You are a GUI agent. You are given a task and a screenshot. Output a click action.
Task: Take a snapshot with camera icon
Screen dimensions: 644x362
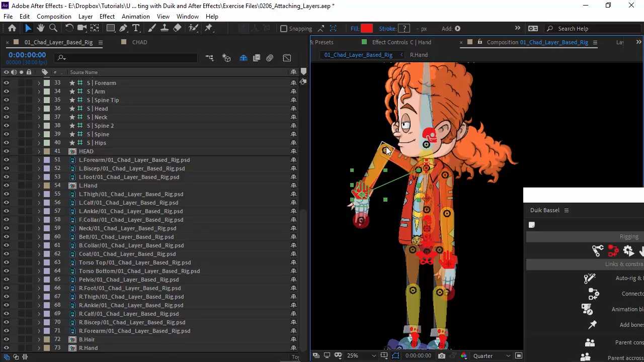(x=441, y=356)
